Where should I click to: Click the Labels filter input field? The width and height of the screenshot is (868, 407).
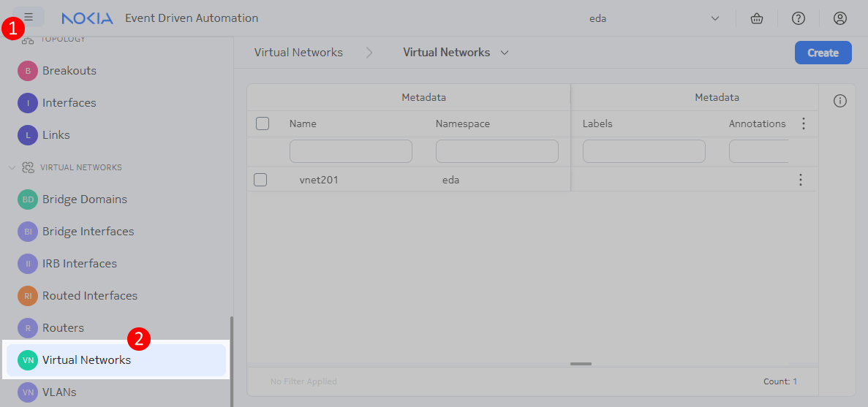pyautogui.click(x=644, y=151)
